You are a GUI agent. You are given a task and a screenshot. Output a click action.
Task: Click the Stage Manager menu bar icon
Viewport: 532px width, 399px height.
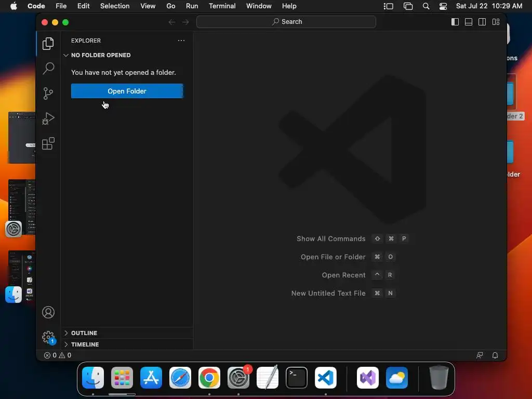(x=389, y=6)
